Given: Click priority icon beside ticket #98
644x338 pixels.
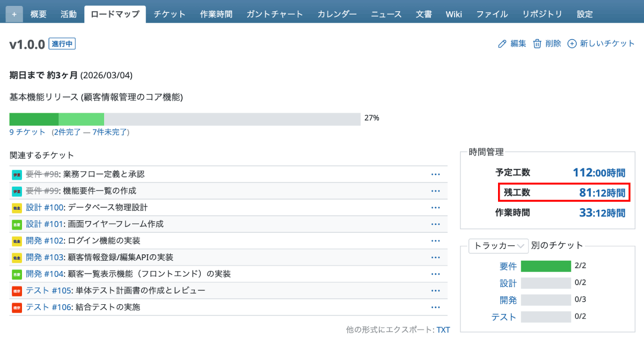Looking at the screenshot, I should pos(17,174).
